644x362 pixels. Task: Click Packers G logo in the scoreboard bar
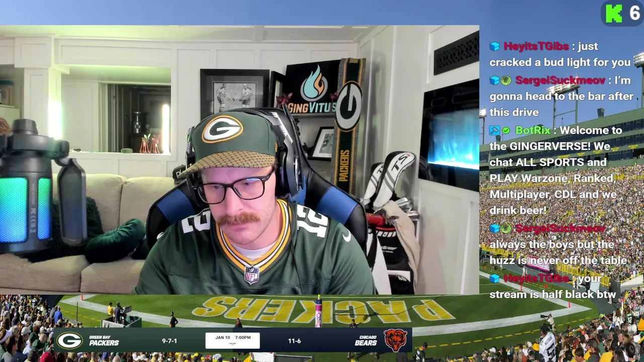pos(69,341)
